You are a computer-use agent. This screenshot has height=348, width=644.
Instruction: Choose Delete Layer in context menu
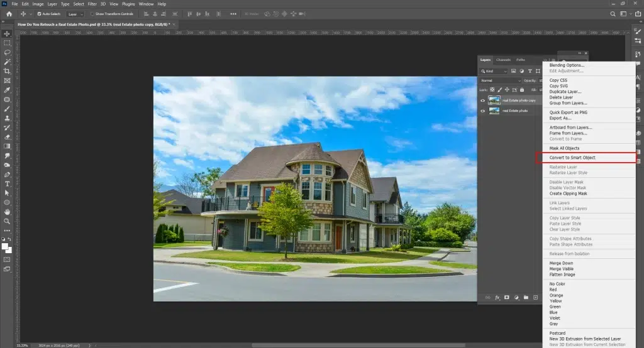pos(561,97)
